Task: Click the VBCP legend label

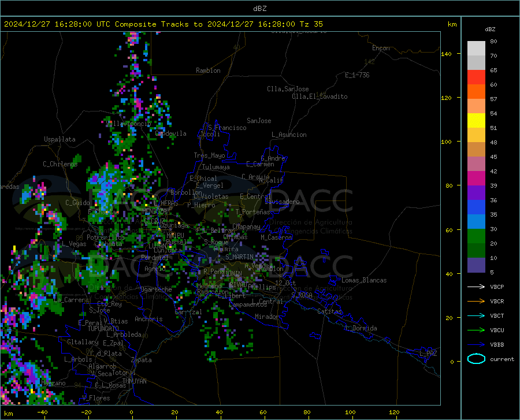Action: tap(497, 287)
